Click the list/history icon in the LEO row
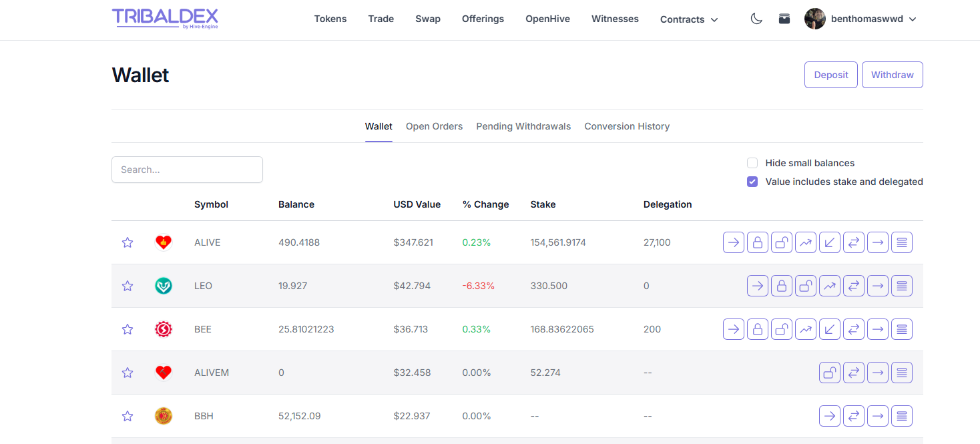Screen dimensions: 980x444 tap(902, 286)
